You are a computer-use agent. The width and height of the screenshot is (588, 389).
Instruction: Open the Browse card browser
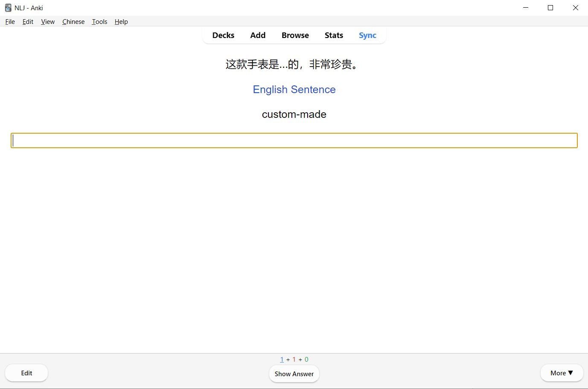[x=295, y=35]
